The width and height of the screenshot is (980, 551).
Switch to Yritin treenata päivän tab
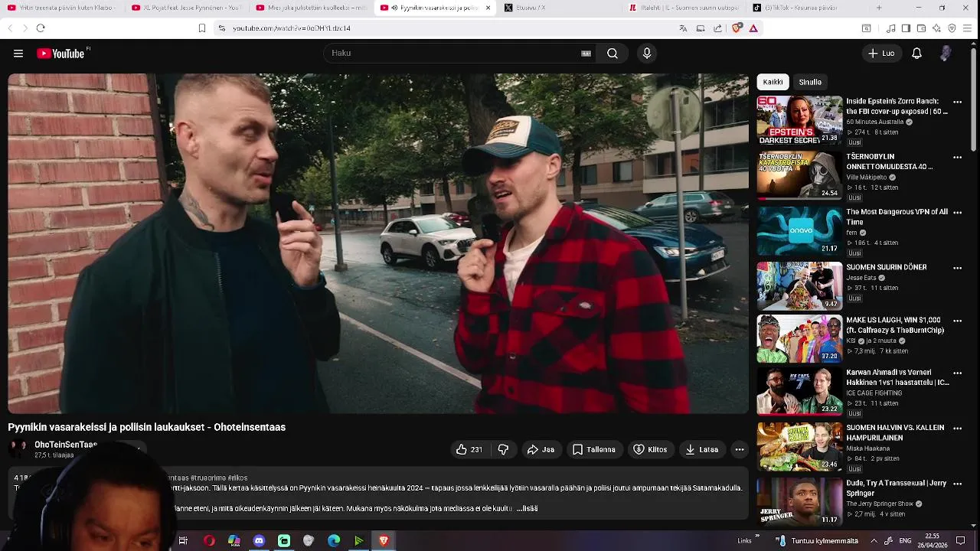click(61, 8)
